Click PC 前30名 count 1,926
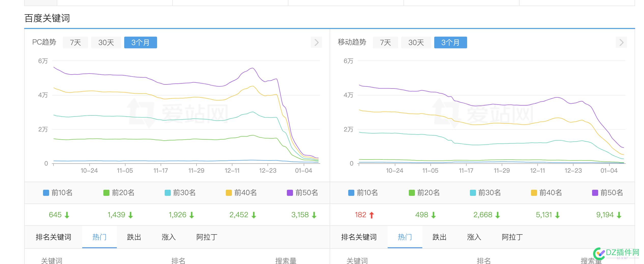Screen dimensions: 644x264 178,215
